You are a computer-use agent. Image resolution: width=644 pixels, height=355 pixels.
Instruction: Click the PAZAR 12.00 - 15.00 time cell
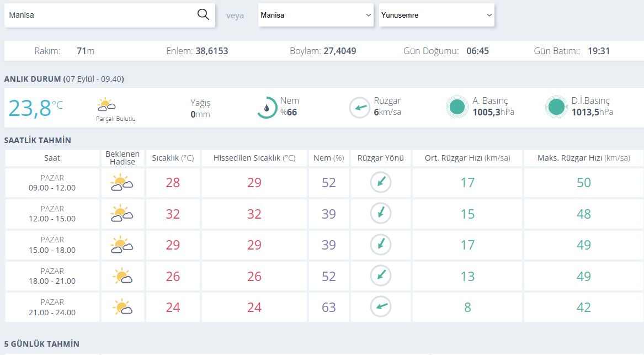pos(52,214)
